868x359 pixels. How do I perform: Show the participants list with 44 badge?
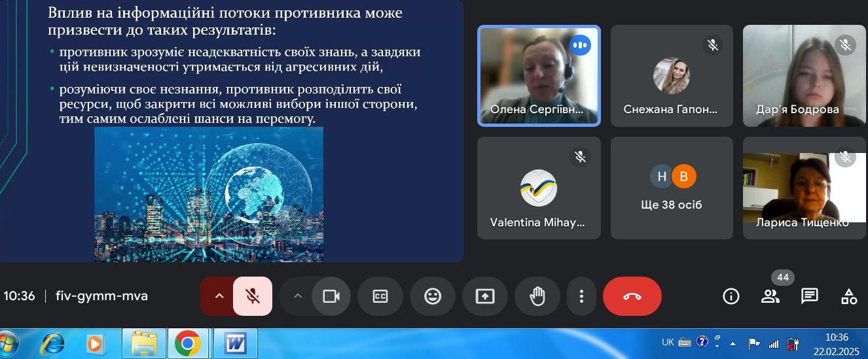point(770,296)
